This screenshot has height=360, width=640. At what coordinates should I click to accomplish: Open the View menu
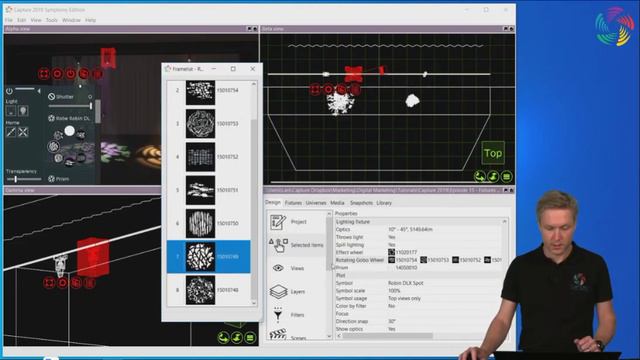pos(36,20)
